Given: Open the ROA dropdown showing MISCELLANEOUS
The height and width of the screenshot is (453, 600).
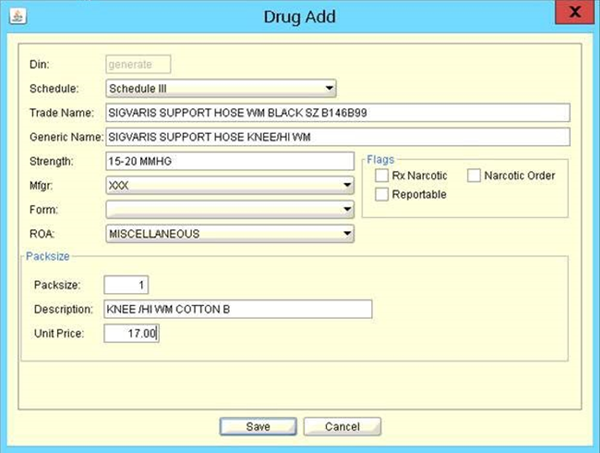Looking at the screenshot, I should pyautogui.click(x=230, y=234).
